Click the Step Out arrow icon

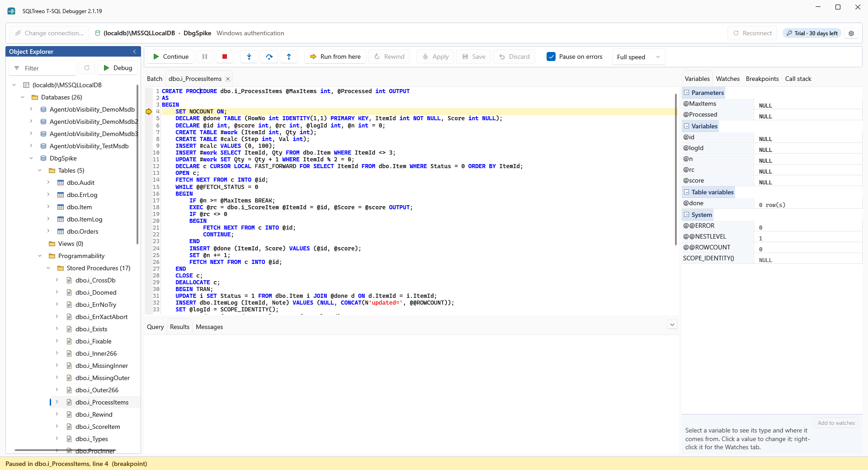tap(289, 56)
